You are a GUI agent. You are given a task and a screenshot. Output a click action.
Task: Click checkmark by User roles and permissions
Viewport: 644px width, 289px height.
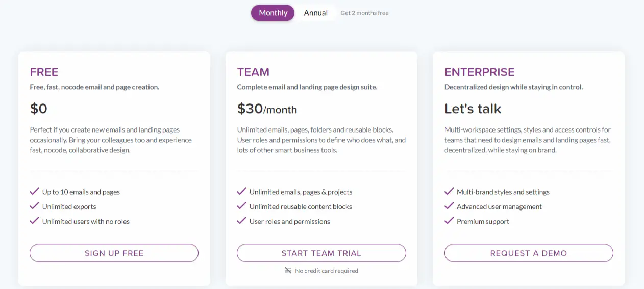241,221
